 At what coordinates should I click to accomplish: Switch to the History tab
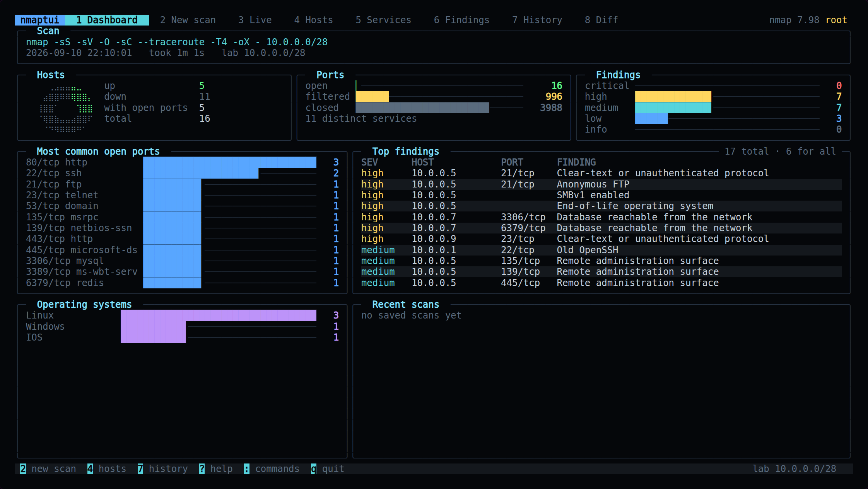click(537, 20)
